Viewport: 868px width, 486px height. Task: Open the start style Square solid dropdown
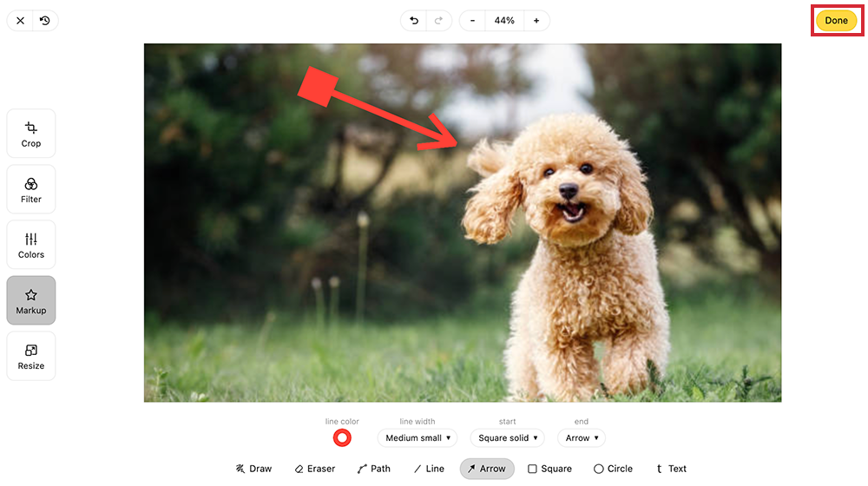tap(508, 438)
